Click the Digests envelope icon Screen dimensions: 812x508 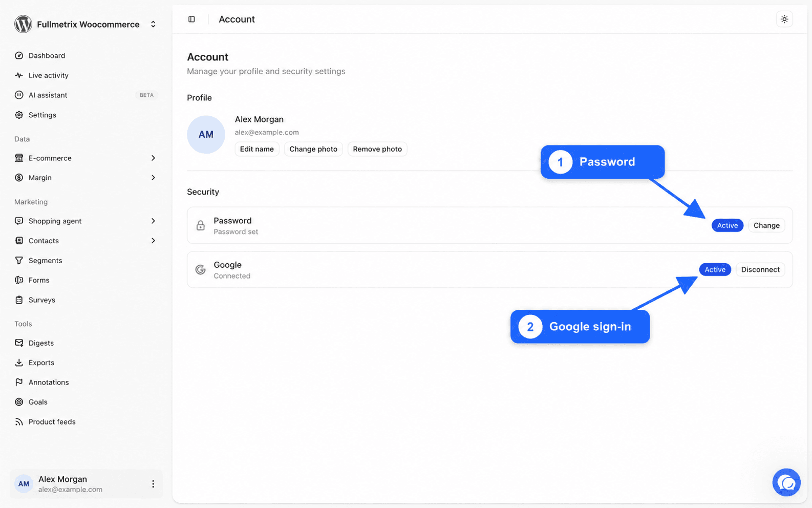19,343
